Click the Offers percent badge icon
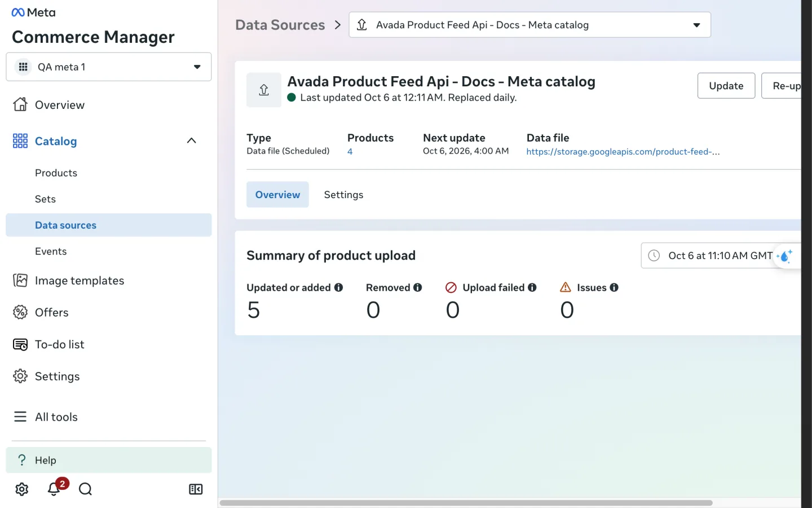This screenshot has height=508, width=812. coord(20,312)
